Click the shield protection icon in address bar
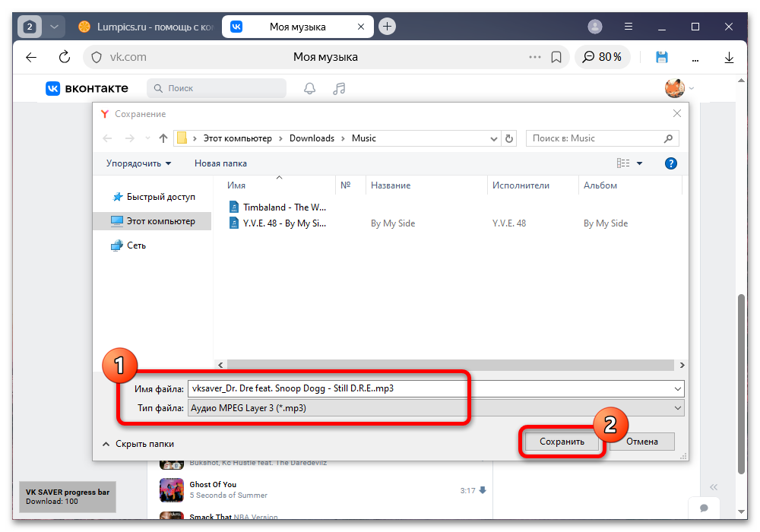 point(97,57)
